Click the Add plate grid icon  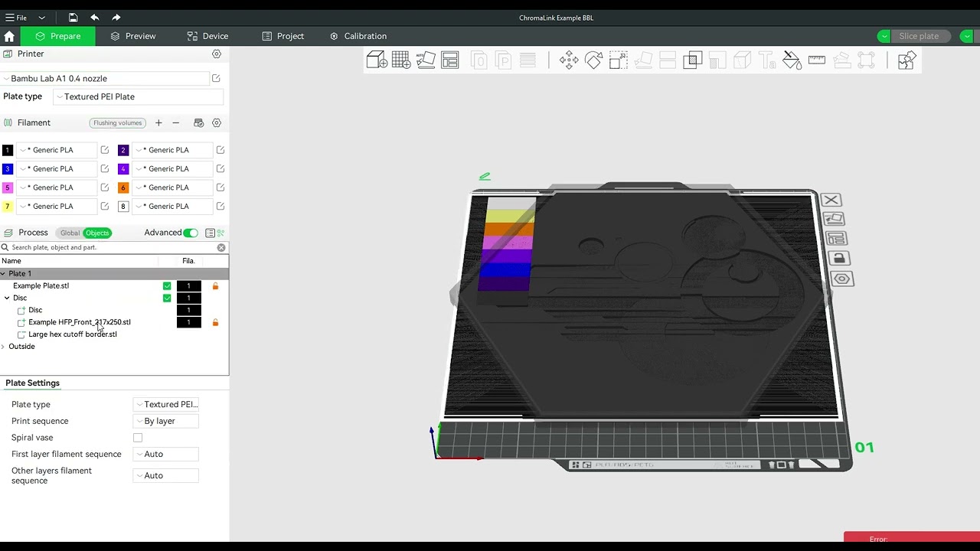[x=401, y=60]
